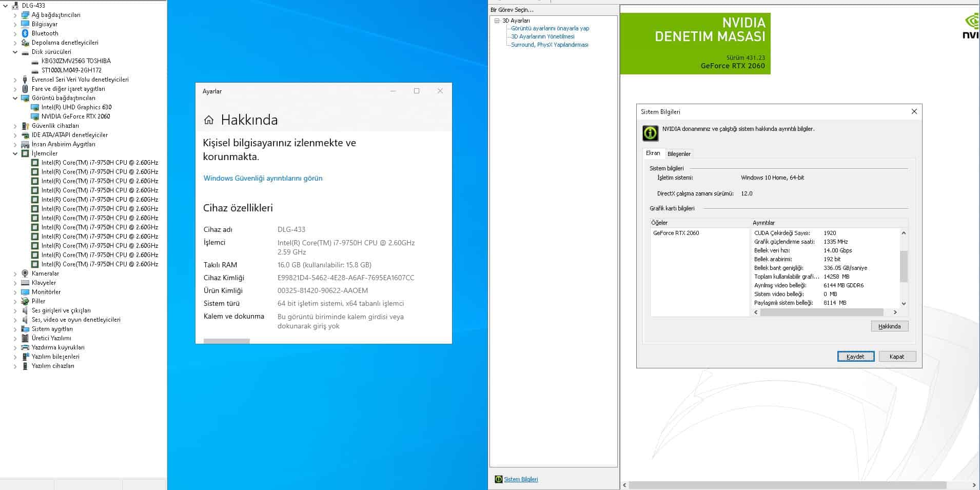Viewport: 980px width, 490px height.
Task: Click the Bilgisayar computer icon
Action: (x=25, y=24)
